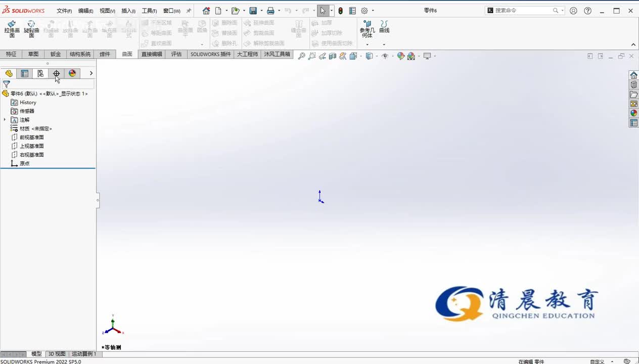
Task: Click the Home welcome icon
Action: click(206, 11)
